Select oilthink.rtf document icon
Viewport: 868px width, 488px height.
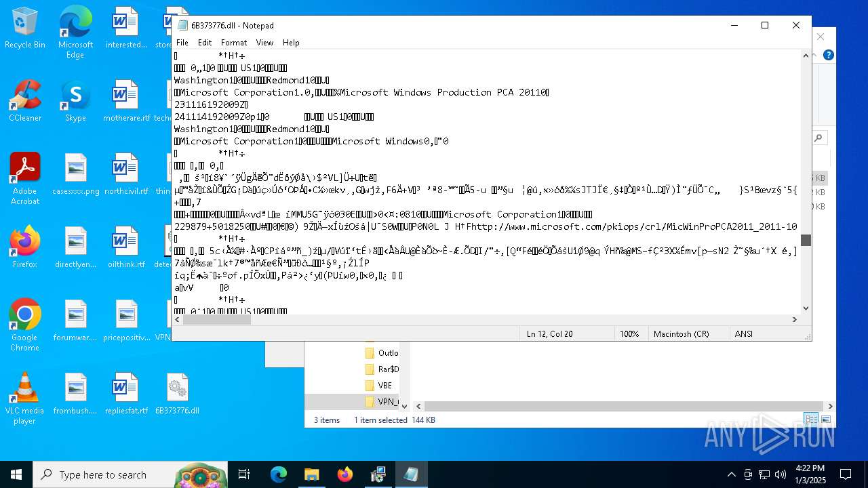tap(126, 248)
